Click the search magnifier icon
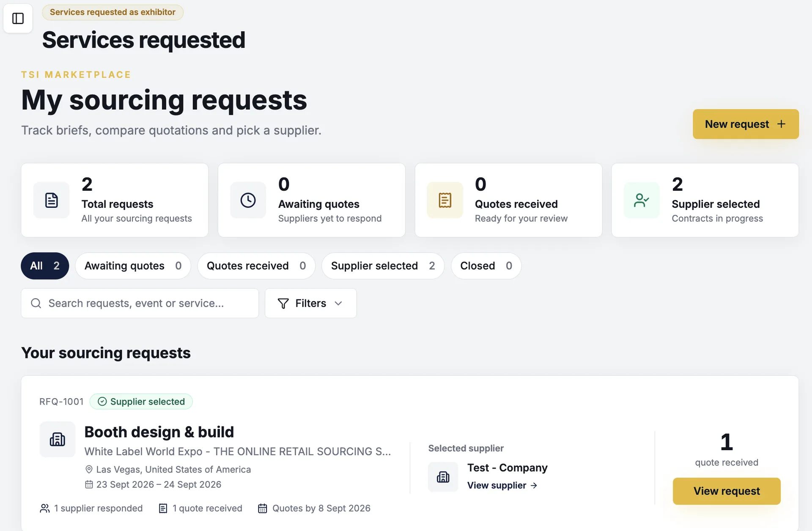 pos(36,303)
